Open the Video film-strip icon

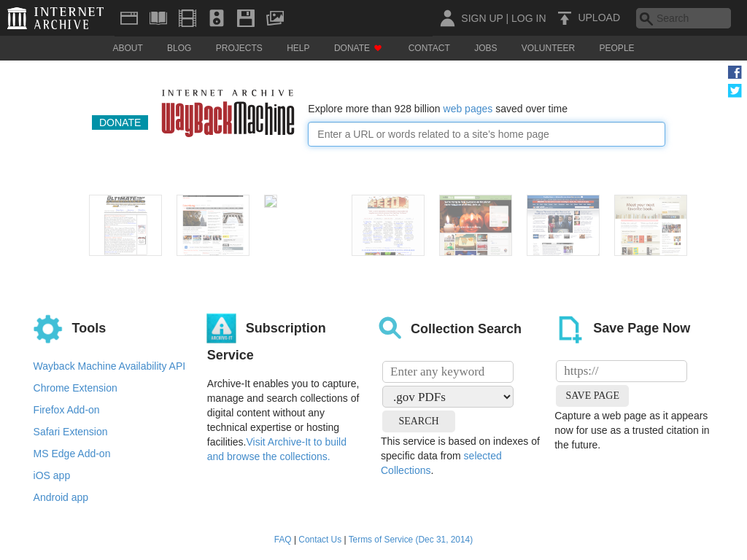tap(187, 18)
